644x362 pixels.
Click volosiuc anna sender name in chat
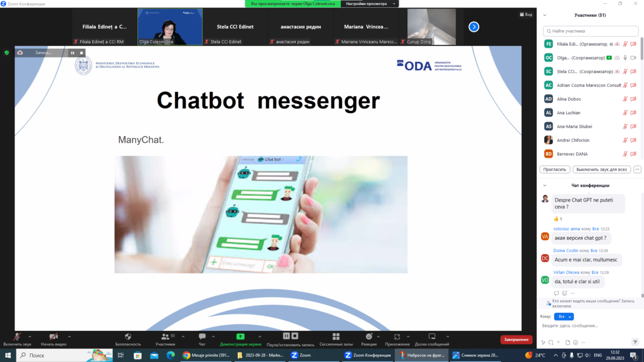coord(566,228)
